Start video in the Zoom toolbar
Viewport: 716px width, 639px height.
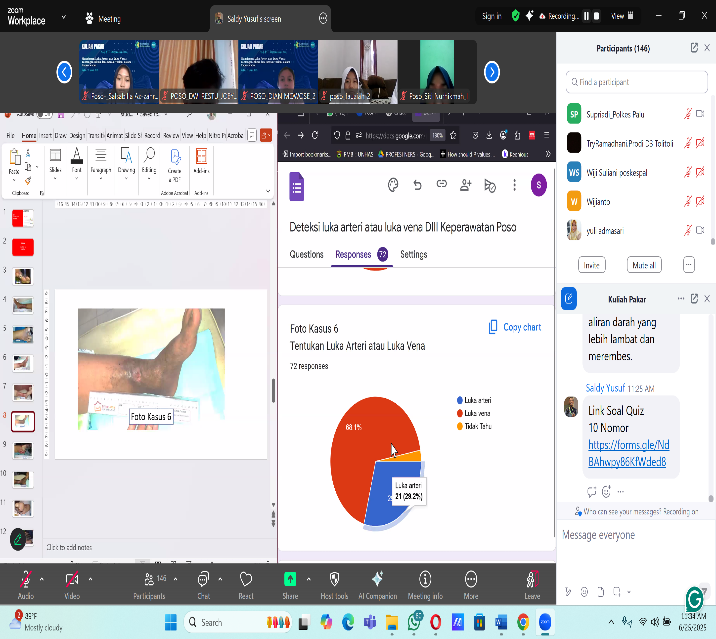[x=72, y=585]
